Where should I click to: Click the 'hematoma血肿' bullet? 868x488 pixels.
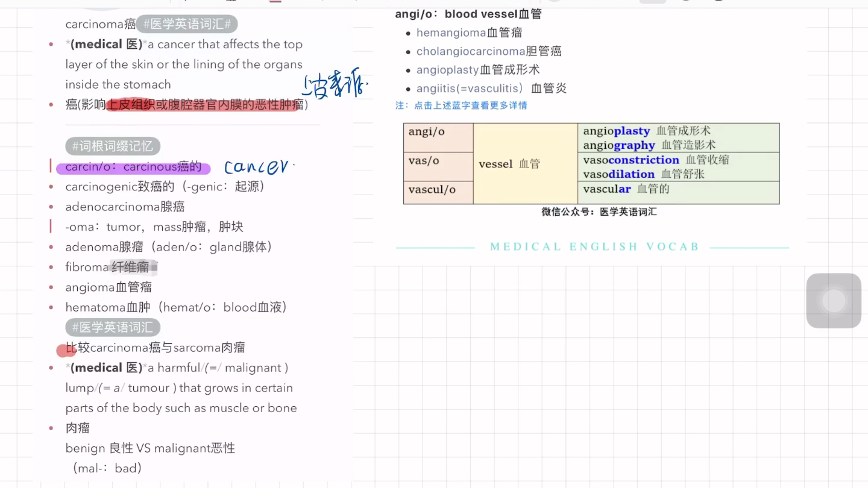[x=176, y=307]
